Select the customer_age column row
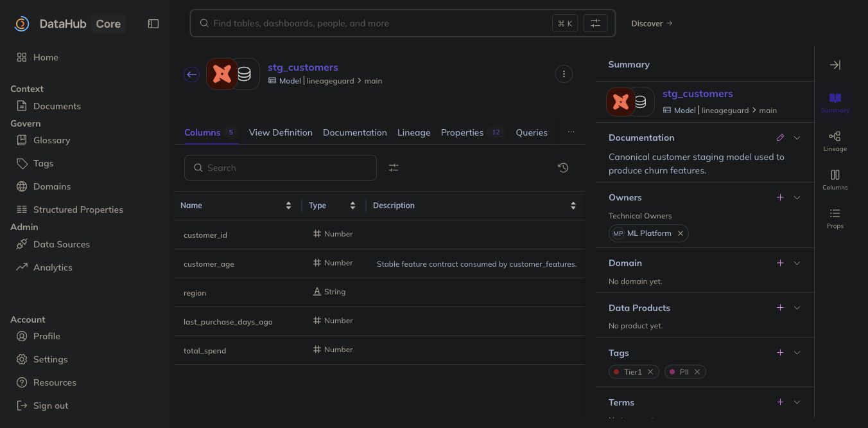 379,263
